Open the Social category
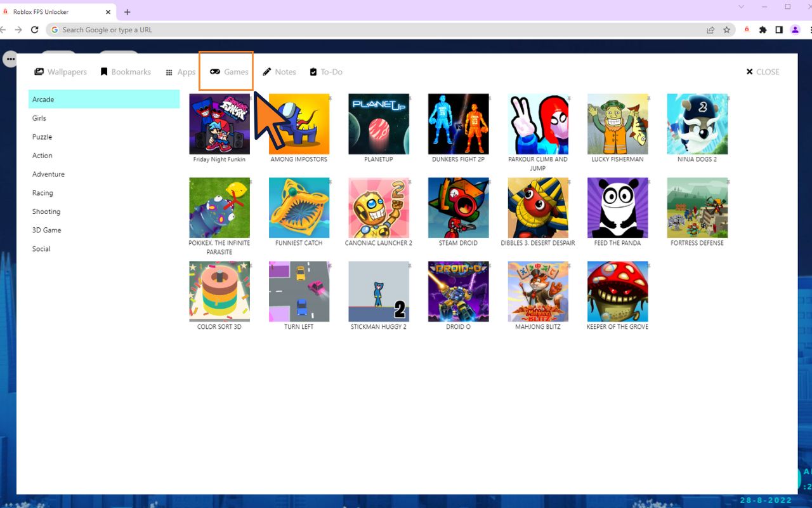This screenshot has width=812, height=508. pyautogui.click(x=104, y=249)
